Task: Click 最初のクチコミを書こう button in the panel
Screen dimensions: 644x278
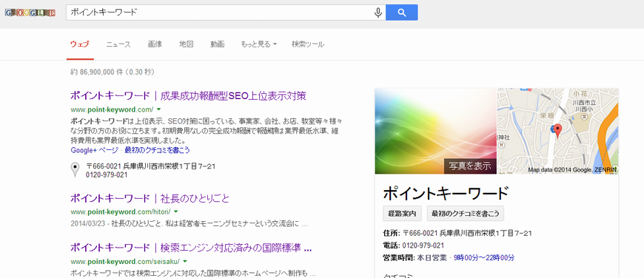Action: pos(466,214)
